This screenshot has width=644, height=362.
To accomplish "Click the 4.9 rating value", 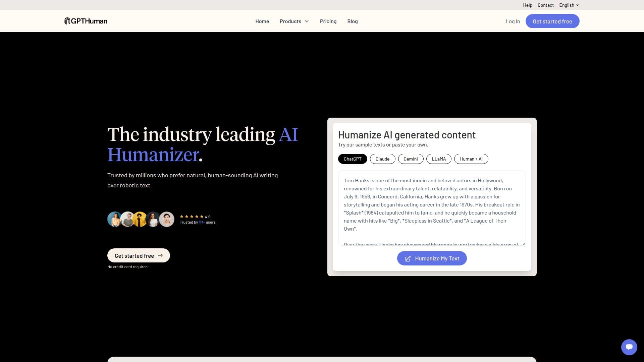I will [x=208, y=217].
